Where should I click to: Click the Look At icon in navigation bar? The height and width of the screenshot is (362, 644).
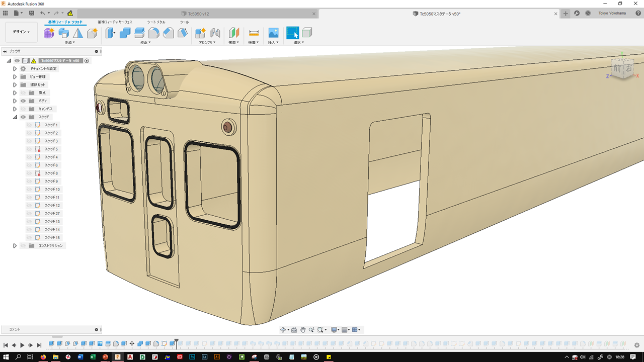point(294,330)
